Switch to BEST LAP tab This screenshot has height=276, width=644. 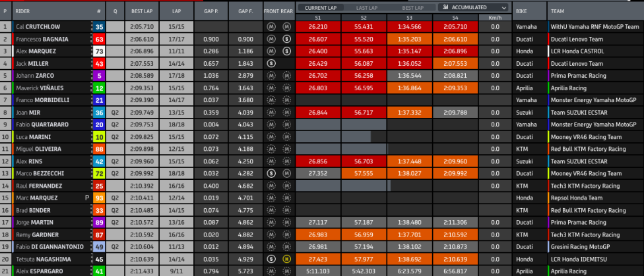413,8
